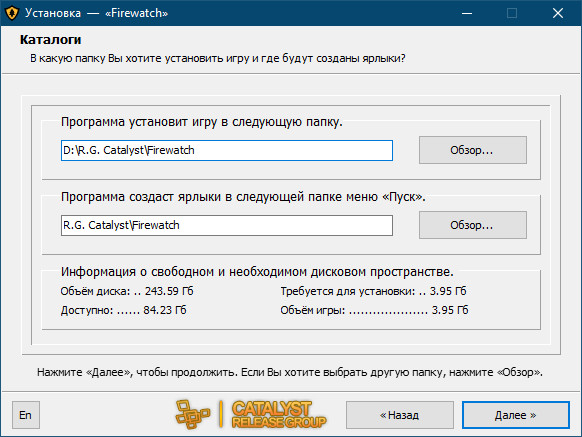
Task: Click the greyed-out maximize window icon
Action: coord(512,13)
